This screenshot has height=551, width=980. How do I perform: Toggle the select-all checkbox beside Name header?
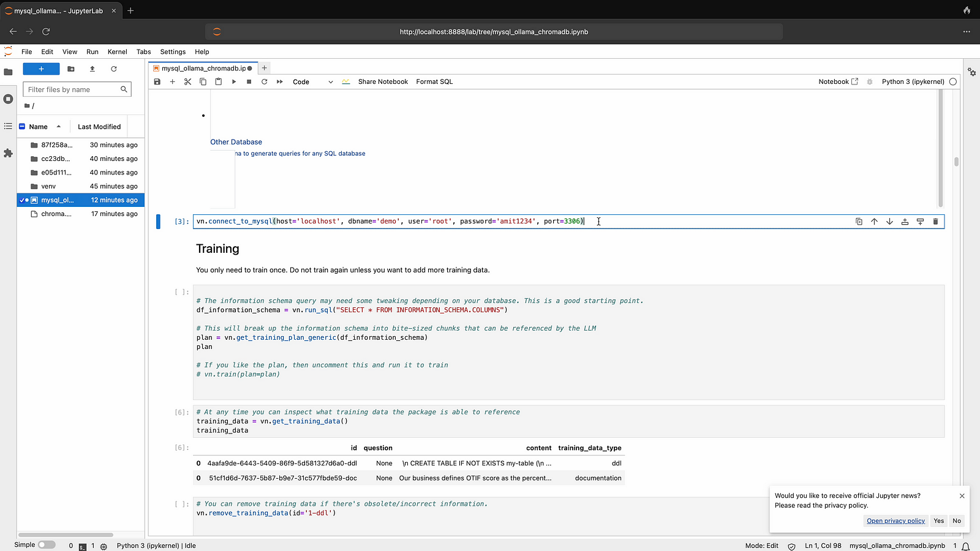[x=22, y=127]
